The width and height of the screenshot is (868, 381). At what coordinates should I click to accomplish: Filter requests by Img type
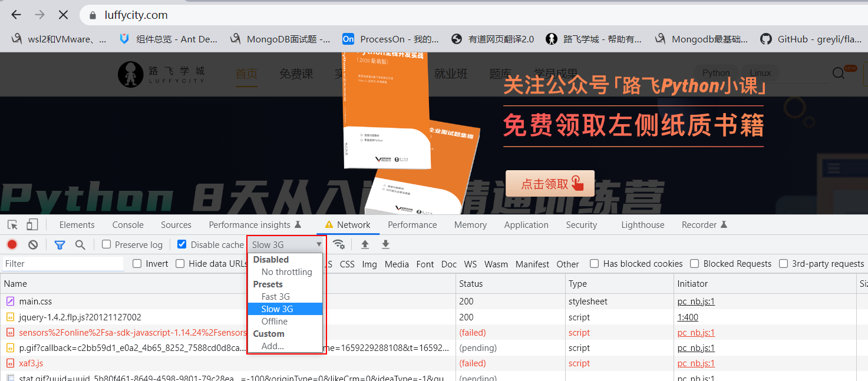coord(369,264)
